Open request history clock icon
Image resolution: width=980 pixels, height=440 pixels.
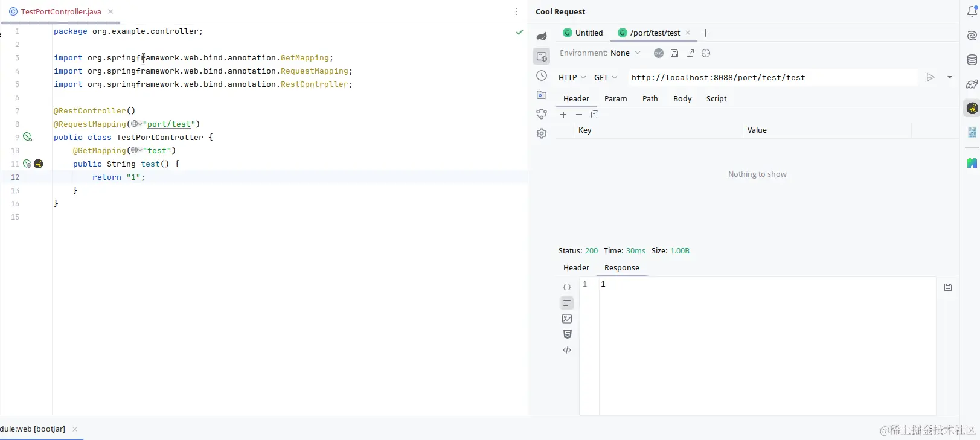tap(542, 75)
